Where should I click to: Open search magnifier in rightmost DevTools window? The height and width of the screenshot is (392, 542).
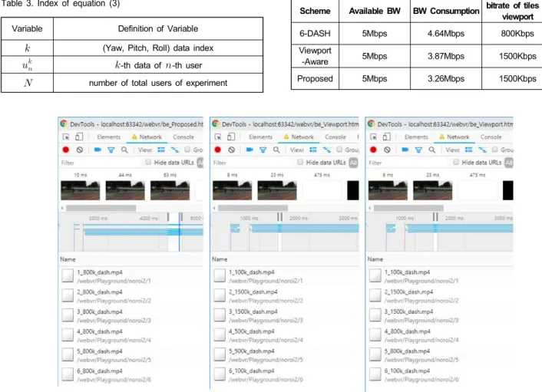432,150
